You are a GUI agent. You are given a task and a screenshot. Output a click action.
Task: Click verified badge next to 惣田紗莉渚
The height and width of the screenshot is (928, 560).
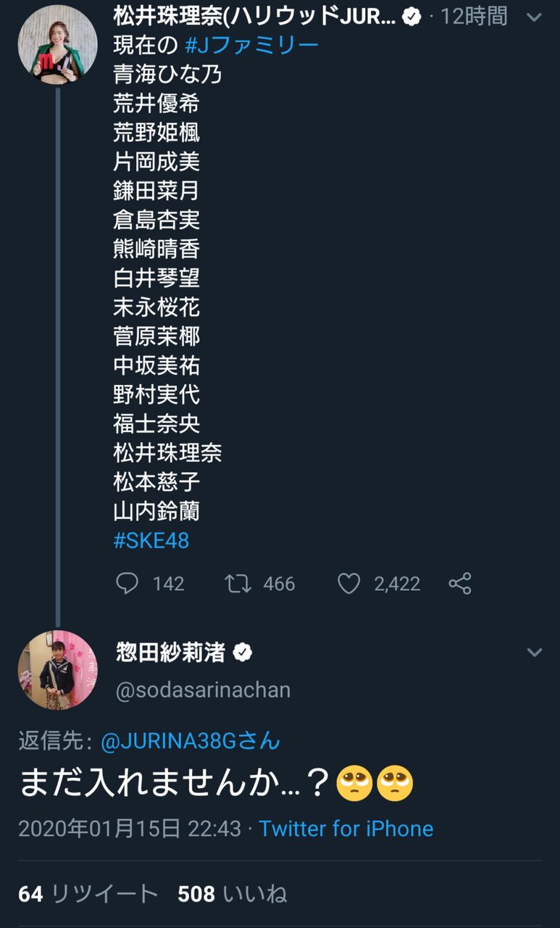(x=242, y=652)
